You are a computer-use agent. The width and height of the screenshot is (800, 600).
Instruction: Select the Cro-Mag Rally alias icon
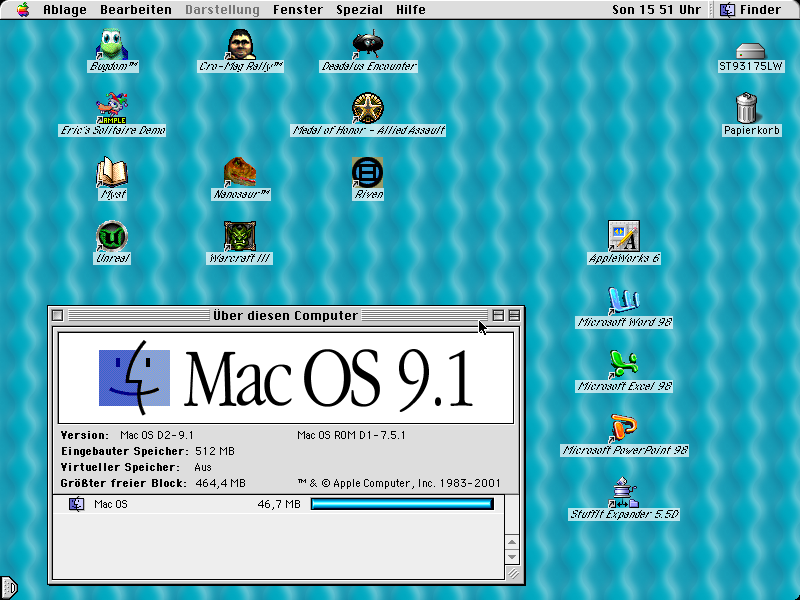pyautogui.click(x=240, y=44)
